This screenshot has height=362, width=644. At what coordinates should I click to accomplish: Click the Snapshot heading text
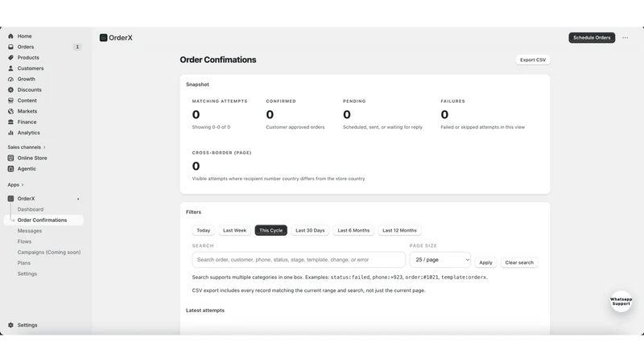[x=197, y=84]
